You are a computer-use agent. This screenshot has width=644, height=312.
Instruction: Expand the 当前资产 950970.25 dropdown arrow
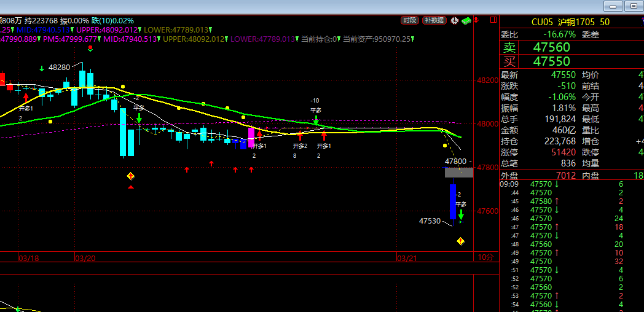coord(413,39)
